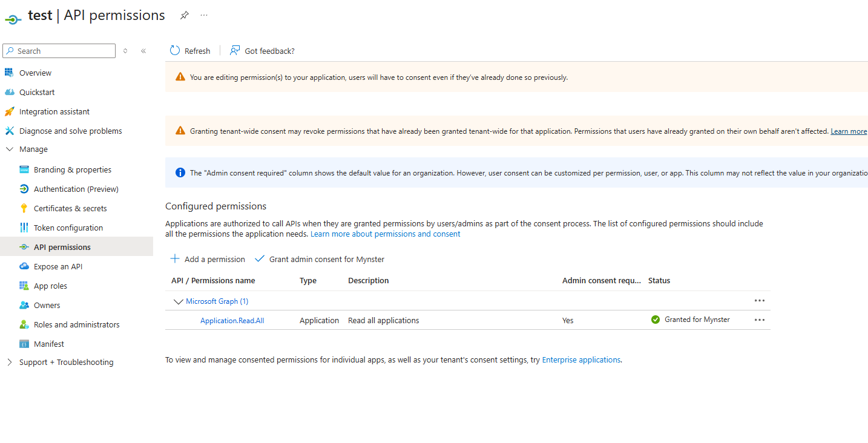This screenshot has height=443, width=868.
Task: Open Integration assistant in the sidebar
Action: (x=10, y=111)
